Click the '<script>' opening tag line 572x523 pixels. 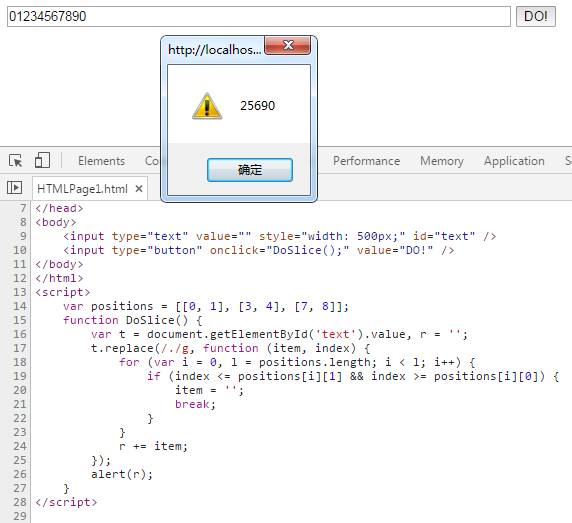[63, 292]
